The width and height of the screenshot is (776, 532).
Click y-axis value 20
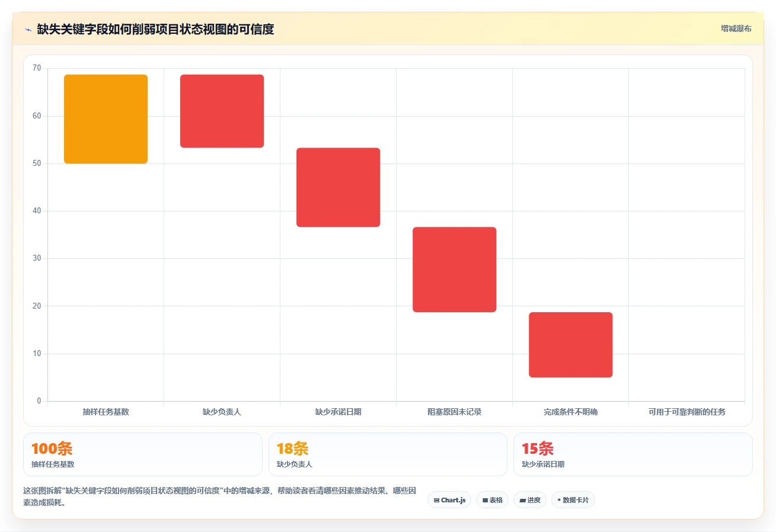[37, 306]
